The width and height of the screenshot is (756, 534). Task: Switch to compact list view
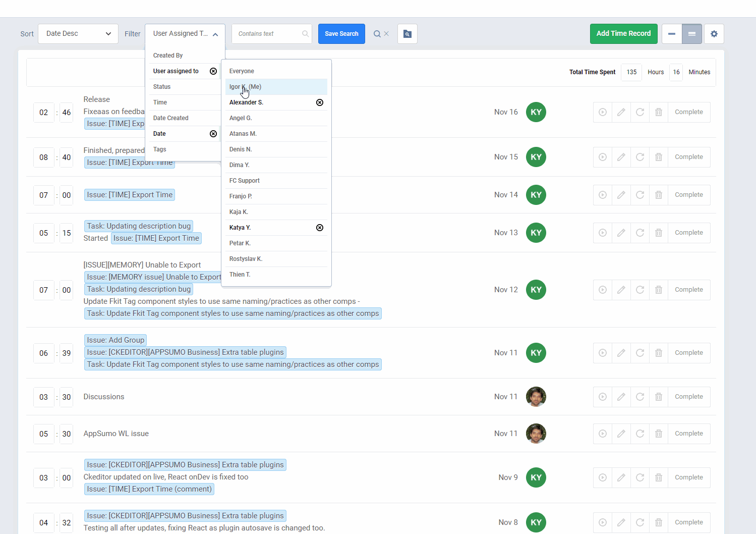672,34
